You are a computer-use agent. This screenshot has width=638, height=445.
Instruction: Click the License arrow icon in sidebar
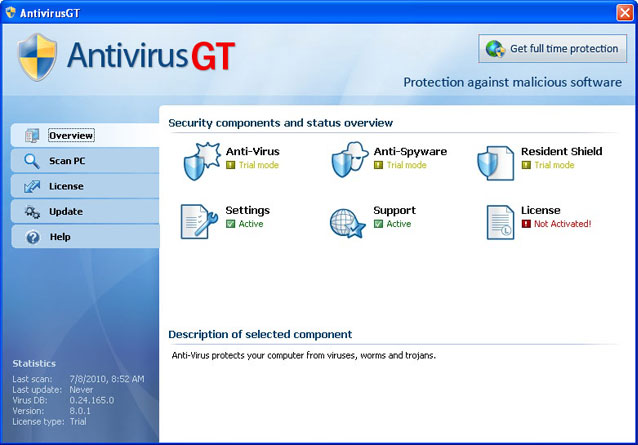coord(32,186)
